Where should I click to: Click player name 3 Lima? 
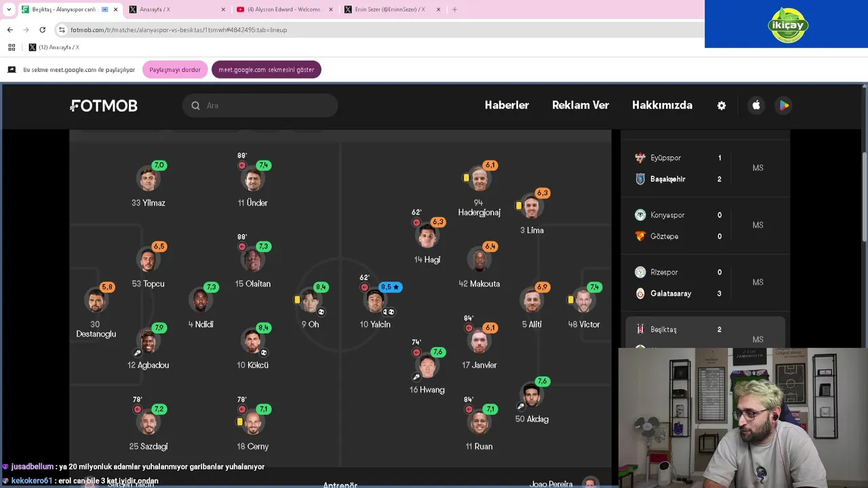[x=532, y=230]
